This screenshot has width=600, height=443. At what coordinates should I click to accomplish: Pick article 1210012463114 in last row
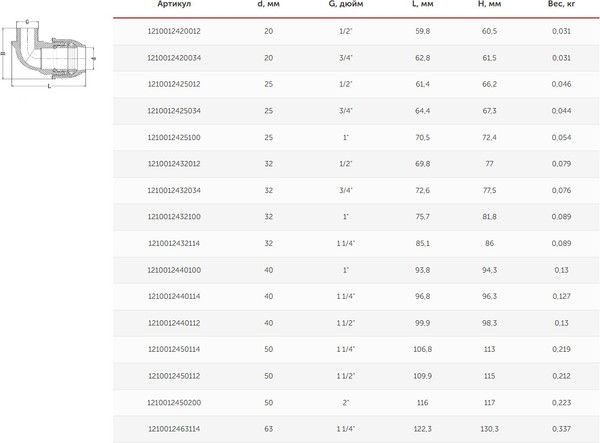[x=174, y=428]
